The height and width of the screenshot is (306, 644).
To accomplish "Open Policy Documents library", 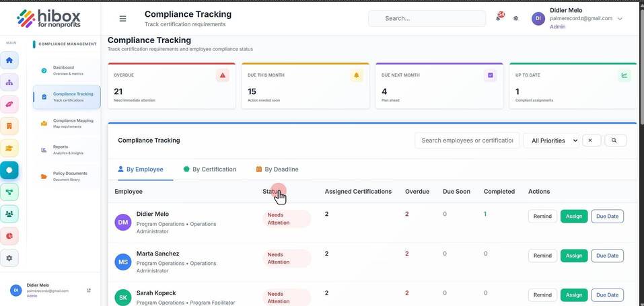I will [x=67, y=177].
